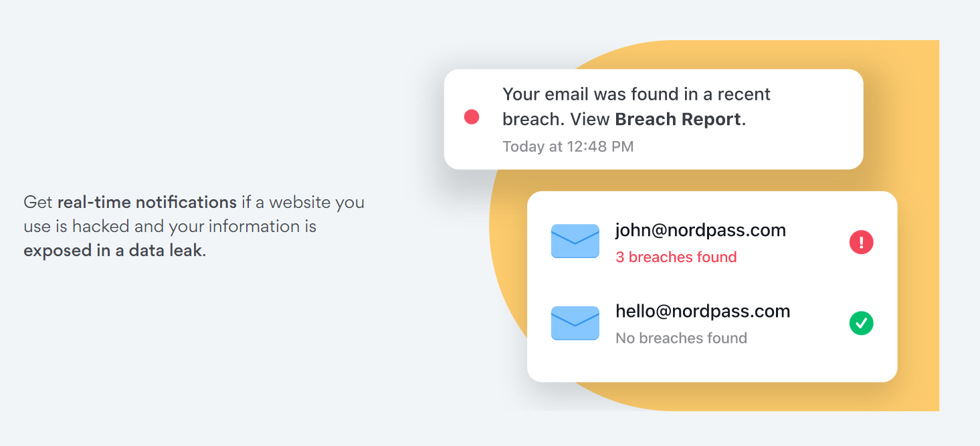Image resolution: width=980 pixels, height=446 pixels.
Task: Select the hello@nordpass.com email address
Action: tap(702, 312)
